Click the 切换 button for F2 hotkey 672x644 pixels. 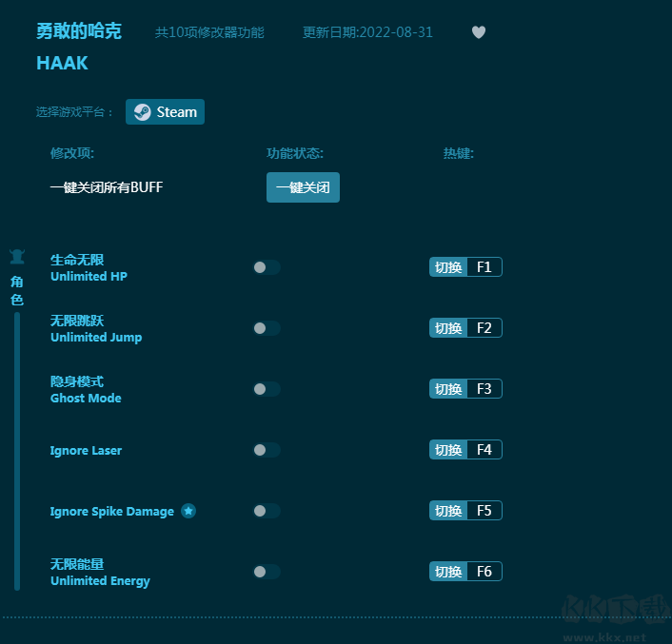coord(448,328)
